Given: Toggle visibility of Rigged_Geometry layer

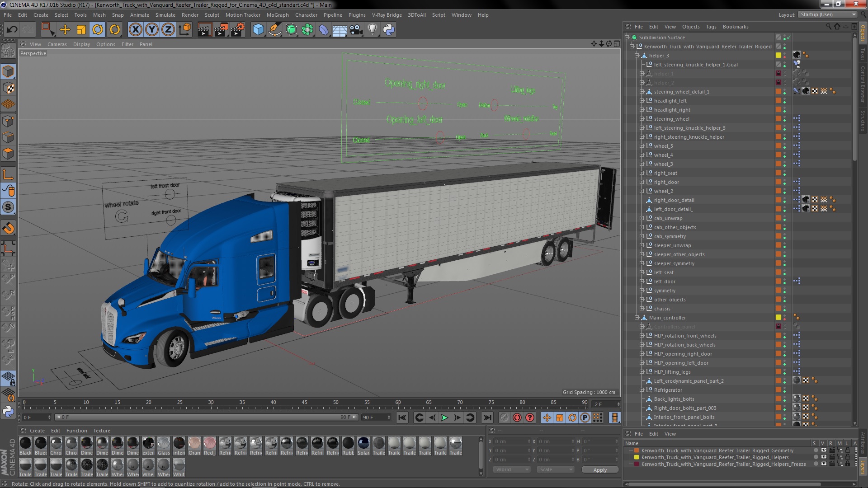Looking at the screenshot, I should point(824,450).
